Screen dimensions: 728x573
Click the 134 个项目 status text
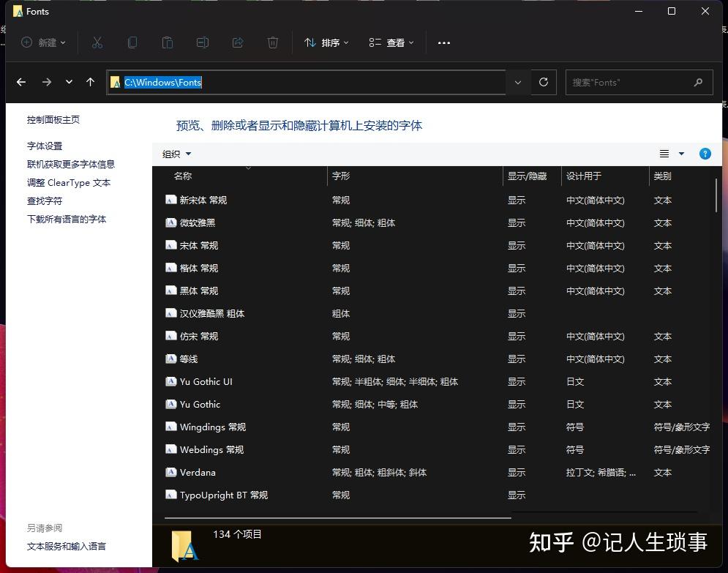[237, 534]
